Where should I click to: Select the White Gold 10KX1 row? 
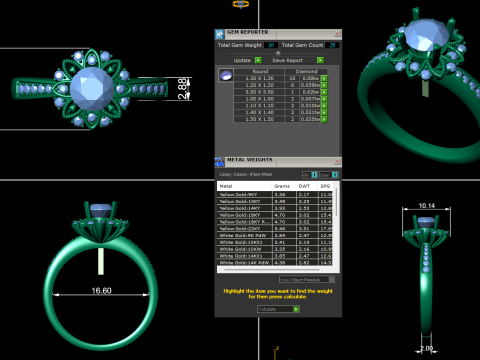(x=275, y=242)
